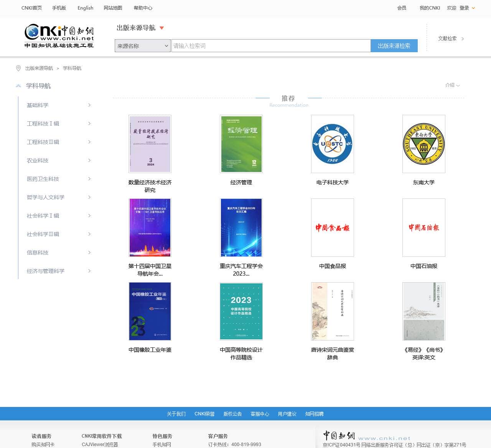Click the 东南大学 title text link

[424, 182]
